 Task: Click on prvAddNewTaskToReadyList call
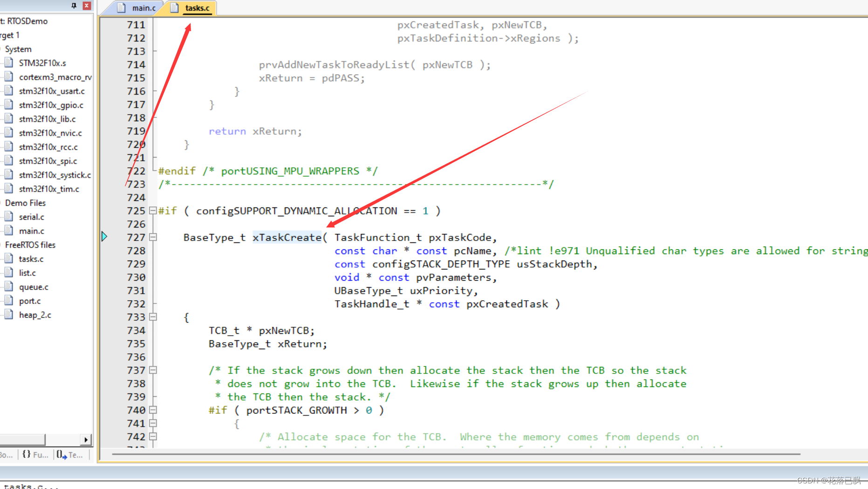pos(335,65)
